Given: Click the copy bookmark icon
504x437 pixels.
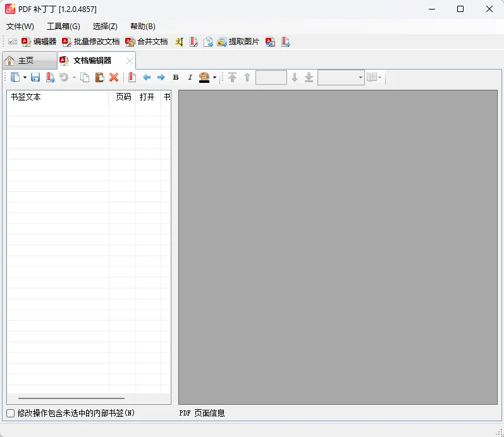Looking at the screenshot, I should [x=85, y=77].
